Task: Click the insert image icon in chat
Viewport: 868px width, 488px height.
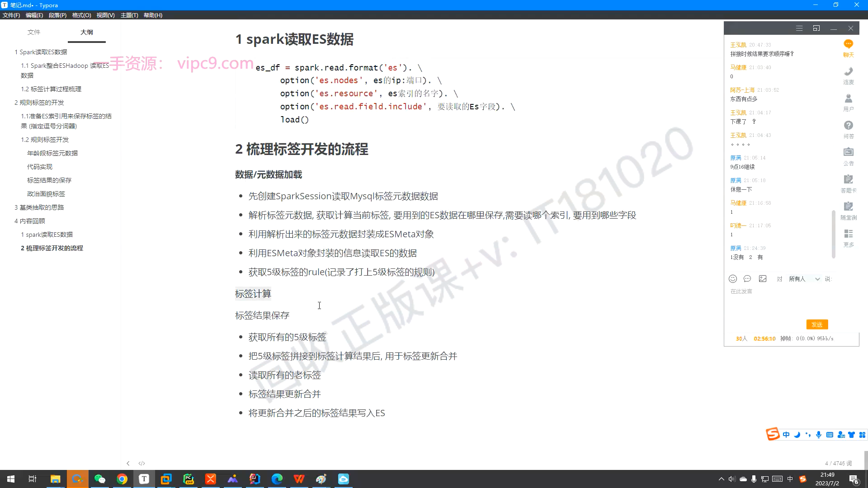Action: (763, 279)
